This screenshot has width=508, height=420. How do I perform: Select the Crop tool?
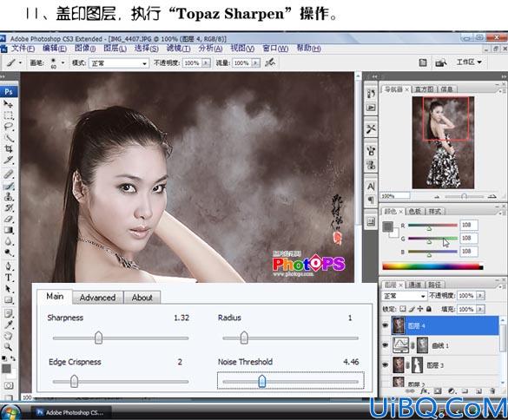click(x=8, y=148)
